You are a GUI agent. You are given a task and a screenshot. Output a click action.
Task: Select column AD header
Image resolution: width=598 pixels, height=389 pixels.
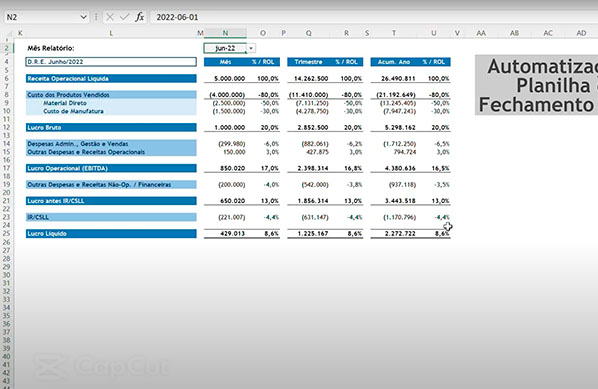click(x=581, y=33)
